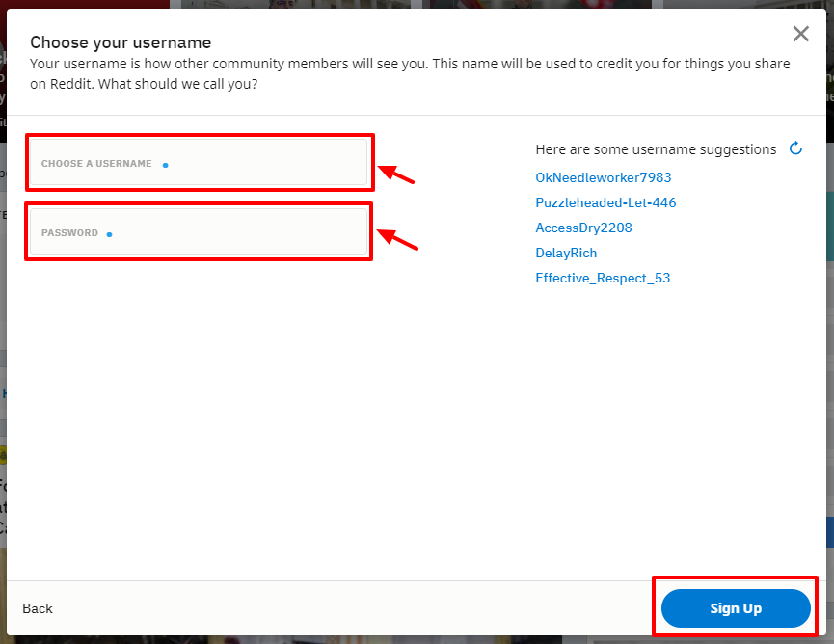Click the 'Choose your username' heading
Viewport: 834px width, 644px height.
click(x=121, y=42)
